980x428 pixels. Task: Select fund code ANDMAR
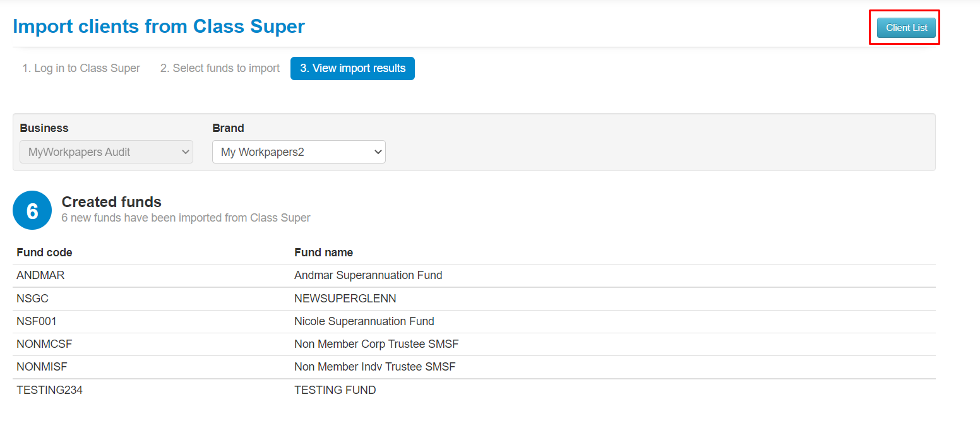(40, 275)
